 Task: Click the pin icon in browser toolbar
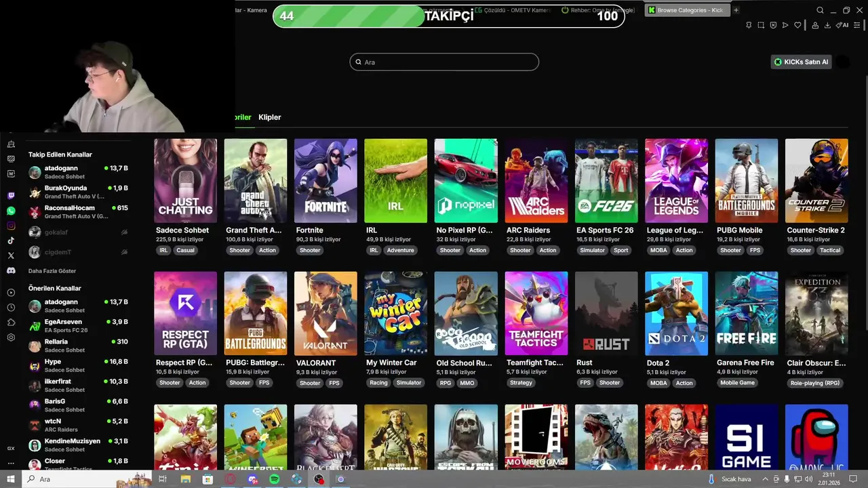[x=749, y=25]
